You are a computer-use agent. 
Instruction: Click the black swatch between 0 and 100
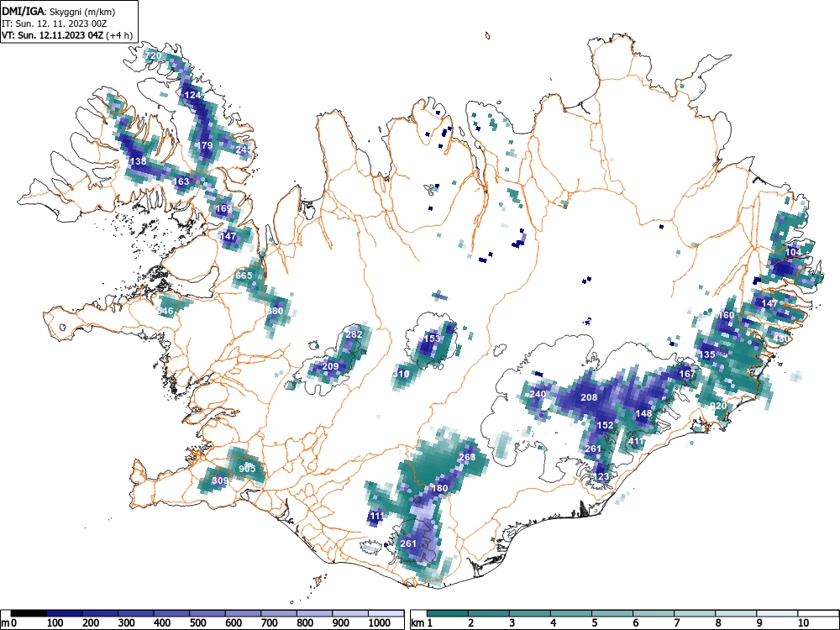[29, 613]
